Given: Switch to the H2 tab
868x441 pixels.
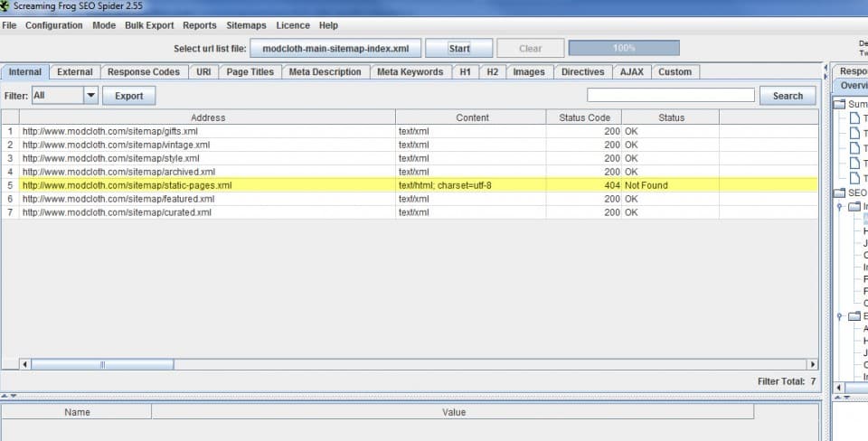Looking at the screenshot, I should pos(493,72).
